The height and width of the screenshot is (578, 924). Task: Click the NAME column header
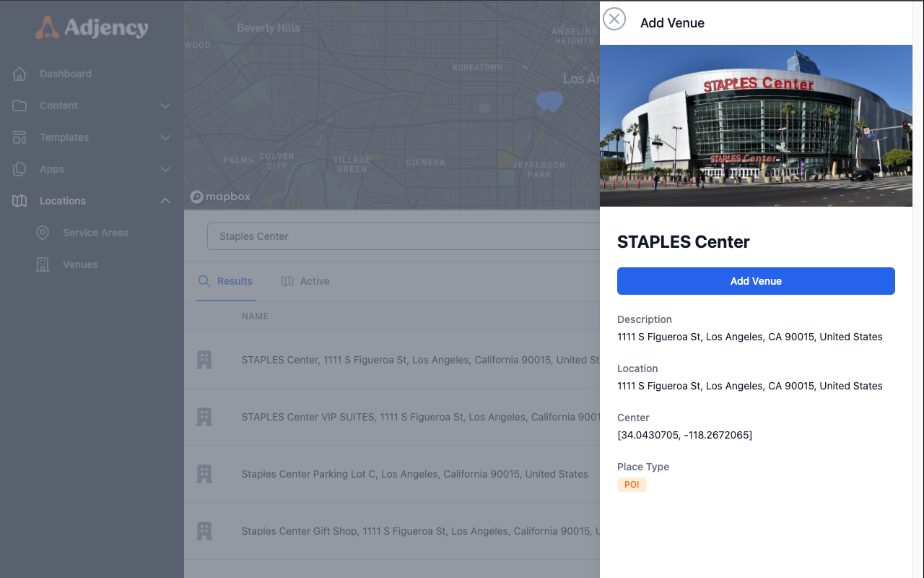click(x=255, y=316)
